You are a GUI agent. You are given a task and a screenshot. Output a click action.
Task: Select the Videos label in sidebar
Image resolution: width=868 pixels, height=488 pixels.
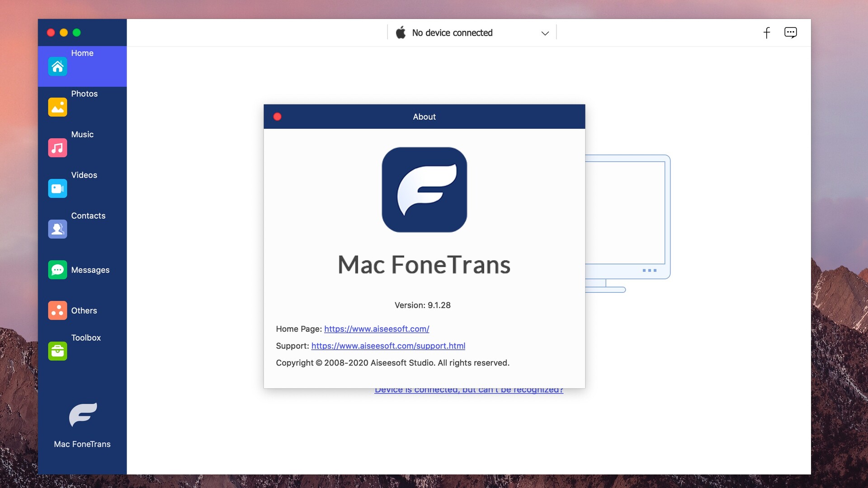coord(84,175)
